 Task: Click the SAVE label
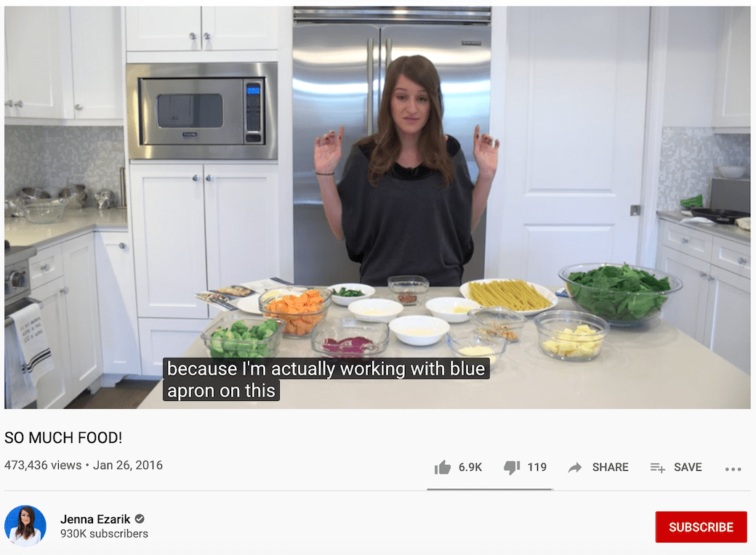pos(688,467)
